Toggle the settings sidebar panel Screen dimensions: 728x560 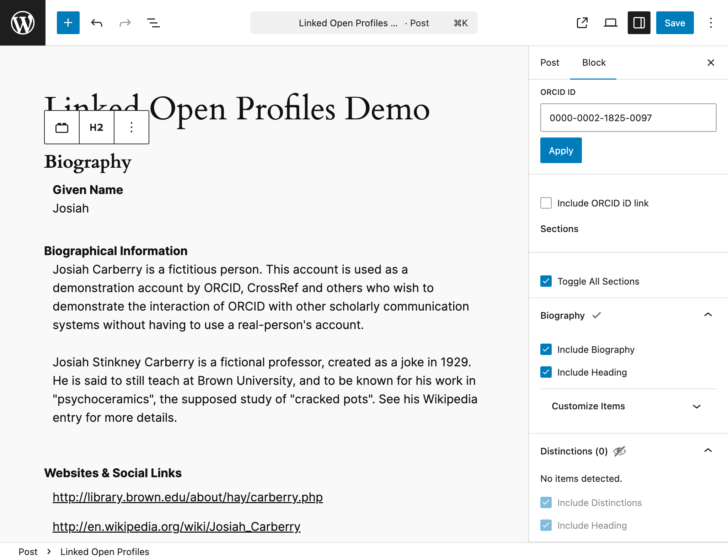pyautogui.click(x=639, y=23)
